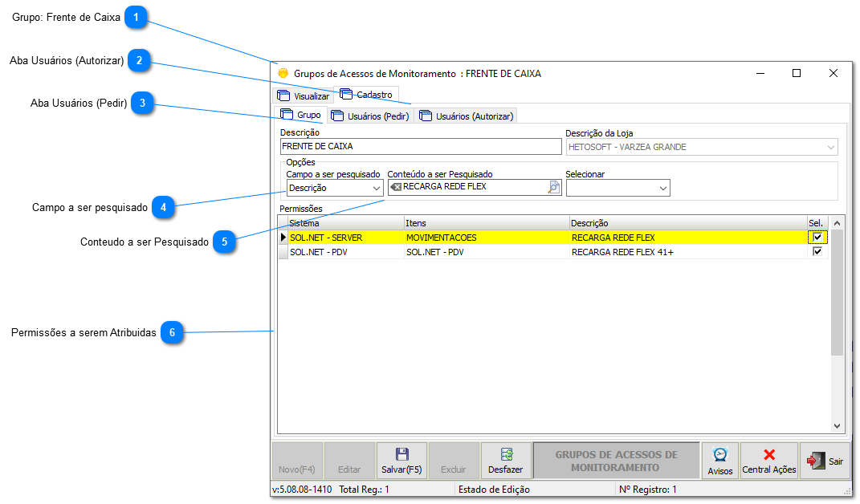Screen dimensions: 860x504
Task: Open the Avisos alarm clock button
Action: (x=719, y=461)
